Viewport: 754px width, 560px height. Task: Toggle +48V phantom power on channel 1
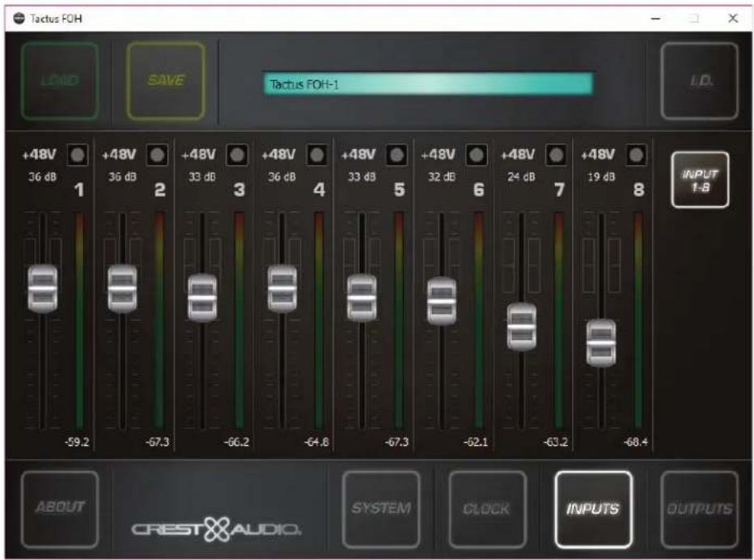point(78,155)
